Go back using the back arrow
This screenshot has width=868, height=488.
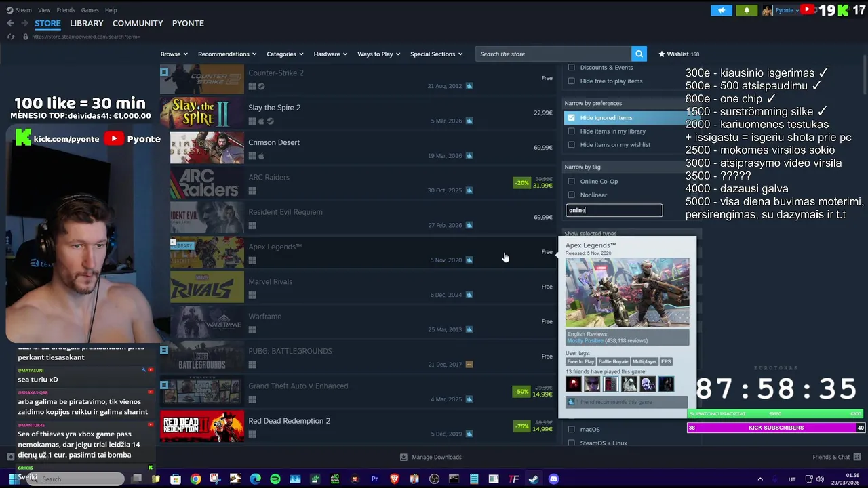(x=10, y=23)
